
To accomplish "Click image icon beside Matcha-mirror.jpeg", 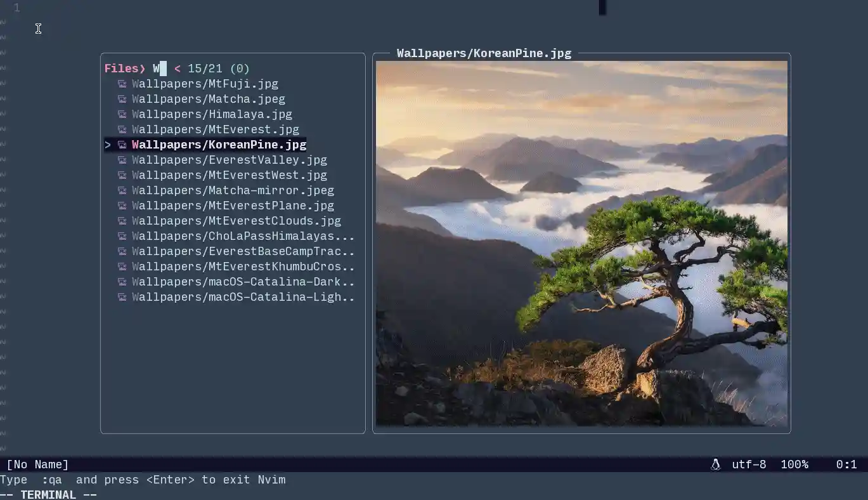I will click(122, 190).
